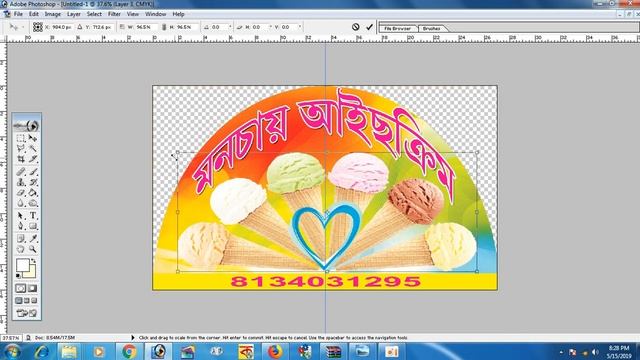Open the Select menu
Viewport: 640px width, 360px height.
click(94, 14)
